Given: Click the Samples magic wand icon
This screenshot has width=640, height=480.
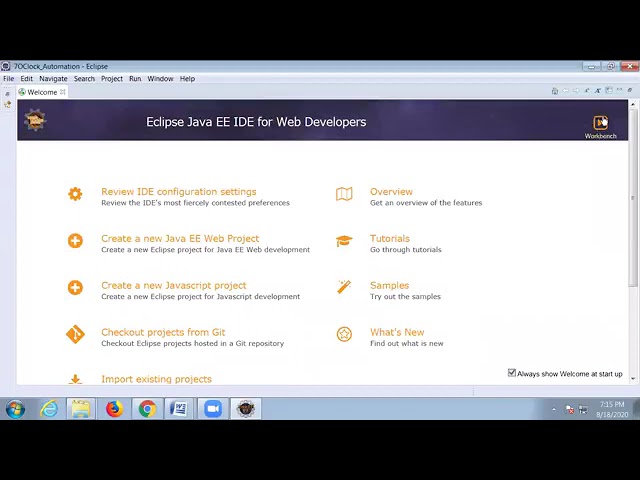Looking at the screenshot, I should [344, 287].
